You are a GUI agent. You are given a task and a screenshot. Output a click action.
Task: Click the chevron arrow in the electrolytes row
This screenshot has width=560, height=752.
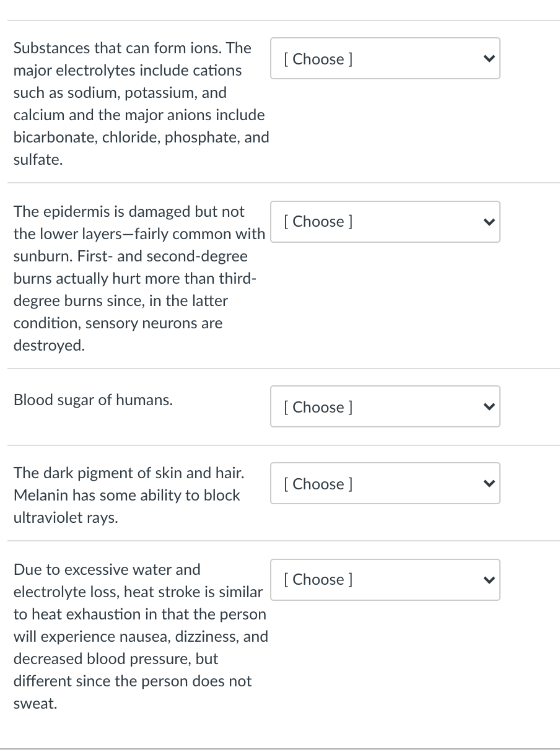pyautogui.click(x=489, y=59)
